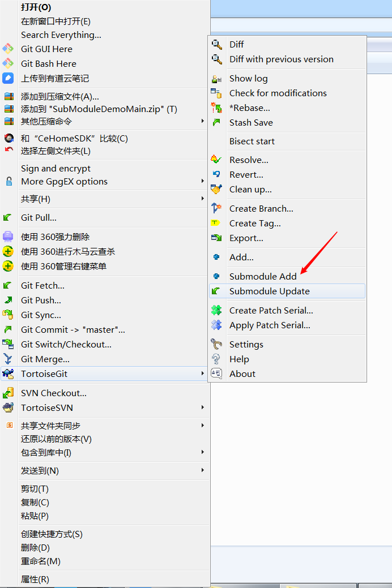This screenshot has width=392, height=588.
Task: Open Check for modifications
Action: tap(278, 93)
